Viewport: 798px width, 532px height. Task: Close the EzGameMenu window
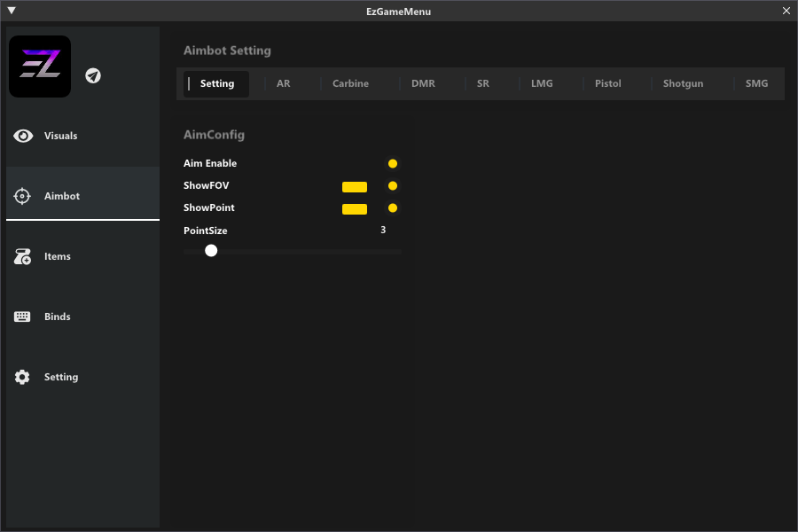(x=786, y=11)
